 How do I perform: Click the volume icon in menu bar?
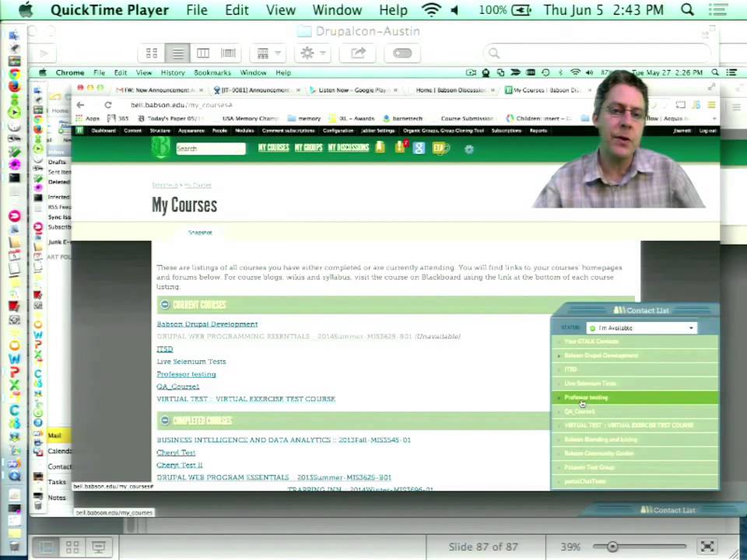click(455, 10)
